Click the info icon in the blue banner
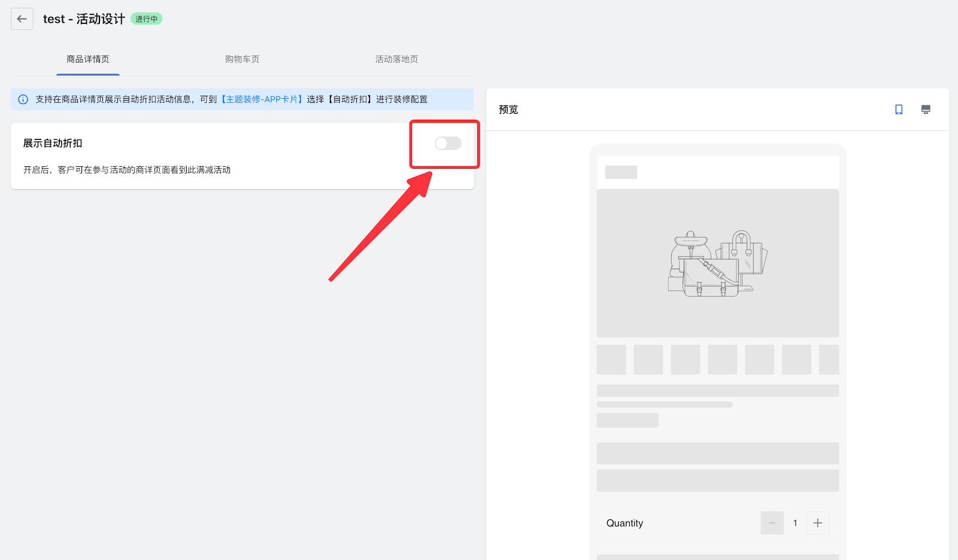Screen dimensions: 958x560 [x=23, y=99]
